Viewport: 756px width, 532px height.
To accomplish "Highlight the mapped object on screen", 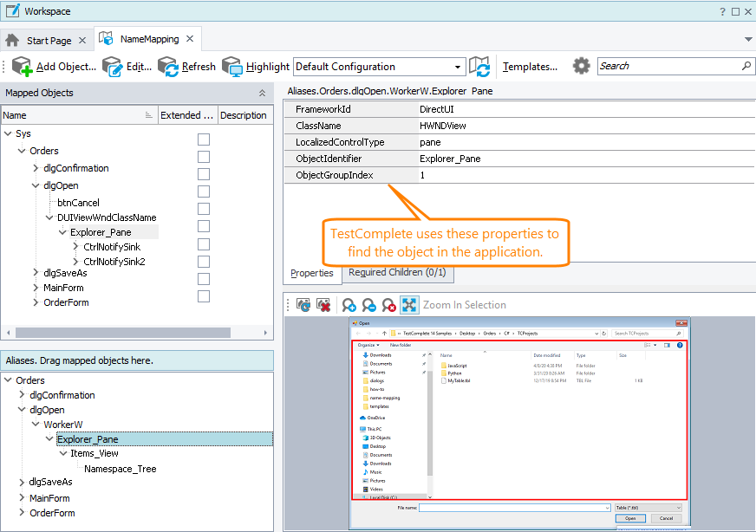I will coord(232,67).
